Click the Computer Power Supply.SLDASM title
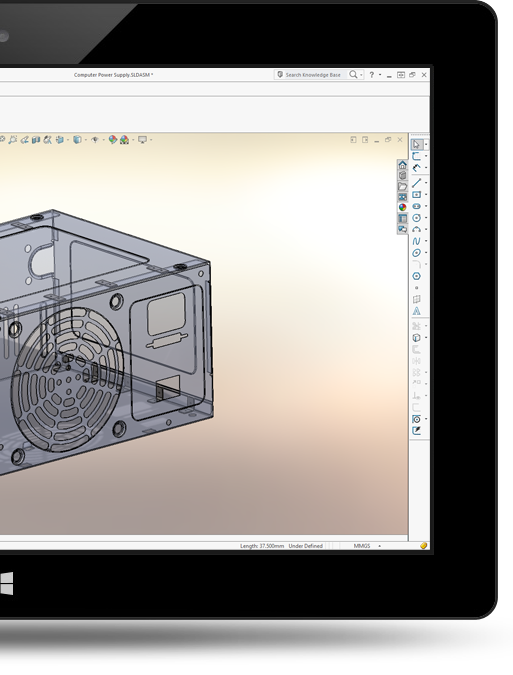This screenshot has height=675, width=513. [113, 75]
